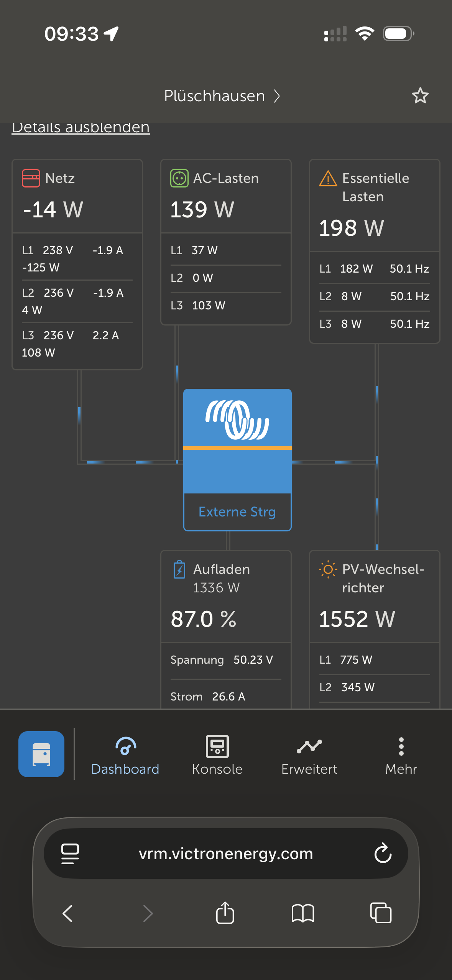The image size is (452, 980).
Task: Expand the Plüschhausen installation chevron
Action: (x=277, y=96)
